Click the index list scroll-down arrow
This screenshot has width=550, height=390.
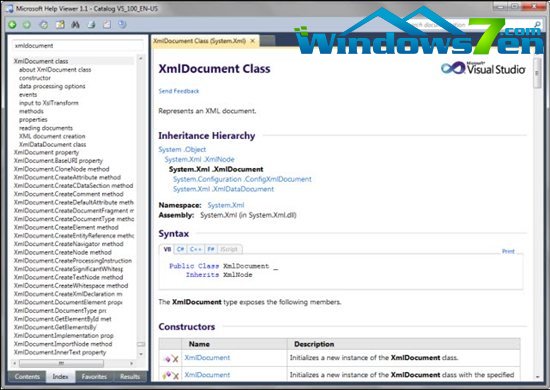141,354
